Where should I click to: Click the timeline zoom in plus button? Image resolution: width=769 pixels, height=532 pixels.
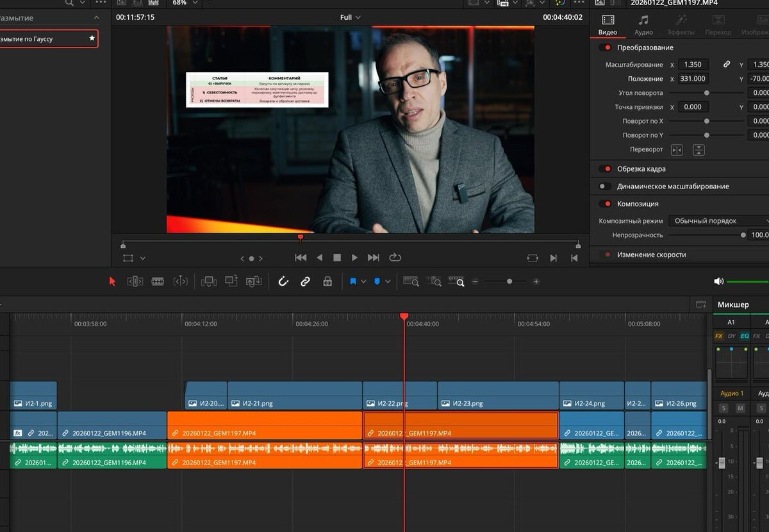(536, 281)
